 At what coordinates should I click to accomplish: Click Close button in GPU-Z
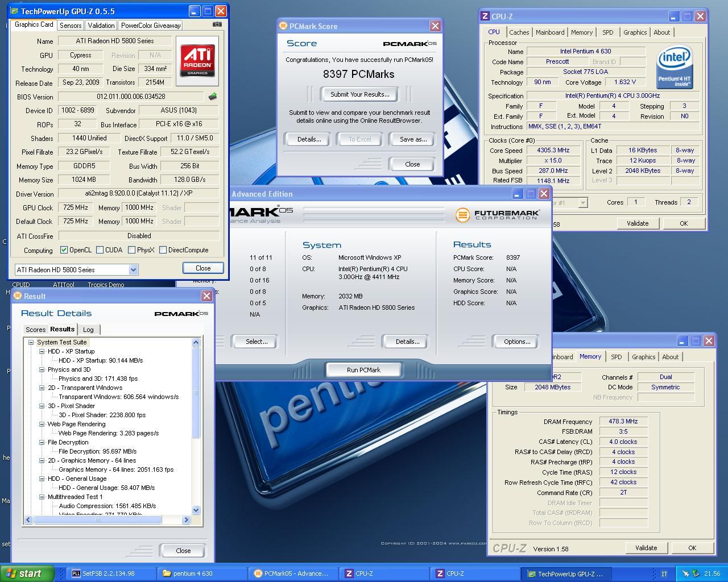coord(203,268)
